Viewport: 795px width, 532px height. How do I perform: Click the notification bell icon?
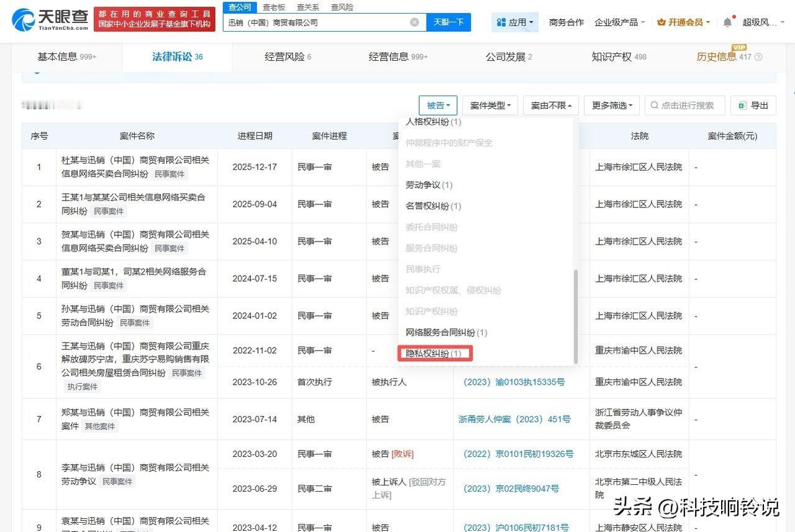(727, 20)
